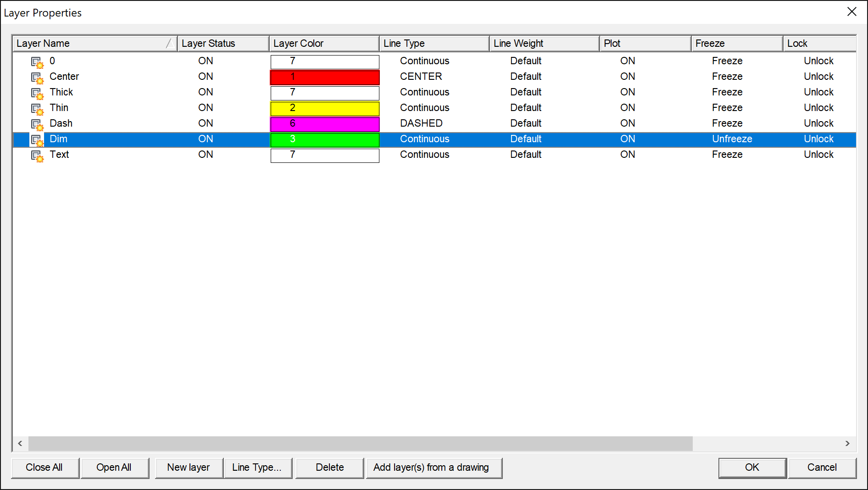The height and width of the screenshot is (490, 868).
Task: Open line type CENTER for Center layer
Action: coord(421,77)
